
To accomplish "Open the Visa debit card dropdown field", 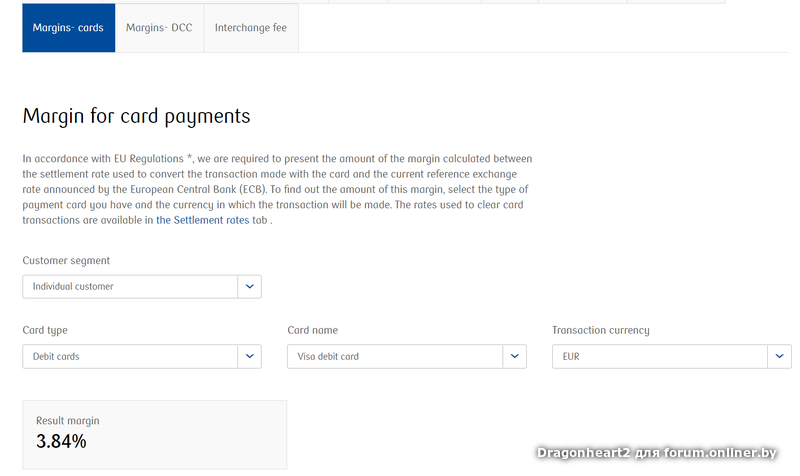I will 395,356.
